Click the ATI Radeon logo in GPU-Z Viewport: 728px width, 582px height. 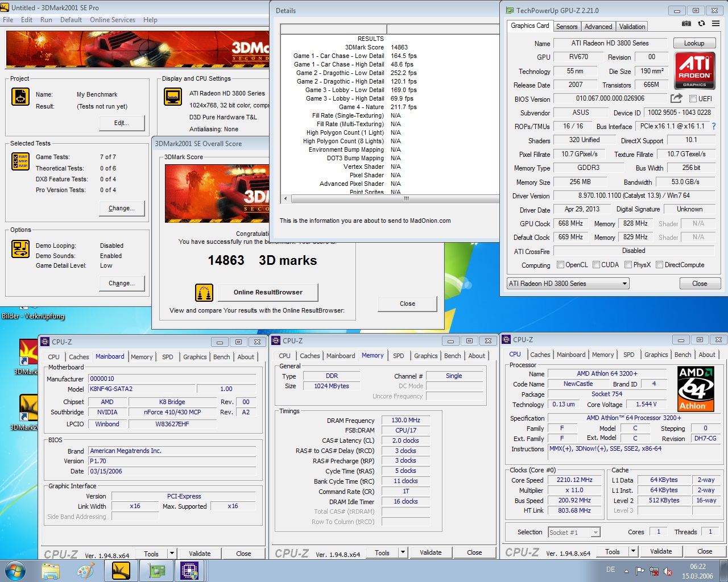[x=694, y=70]
